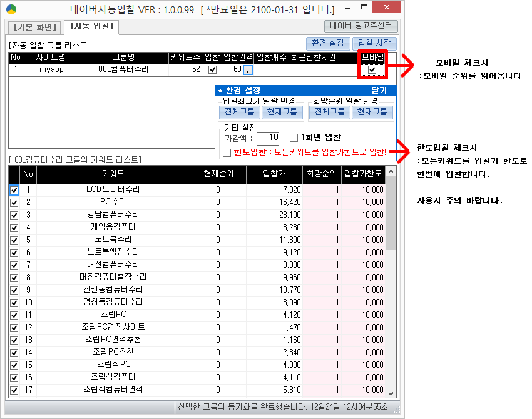Start bidding with 입찰 시작 button
The height and width of the screenshot is (419, 532).
(x=374, y=43)
